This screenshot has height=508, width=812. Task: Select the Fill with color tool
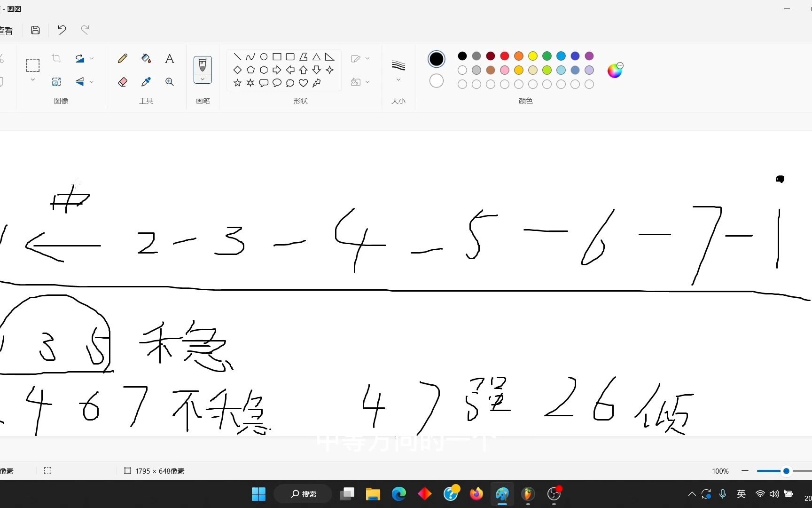(146, 58)
